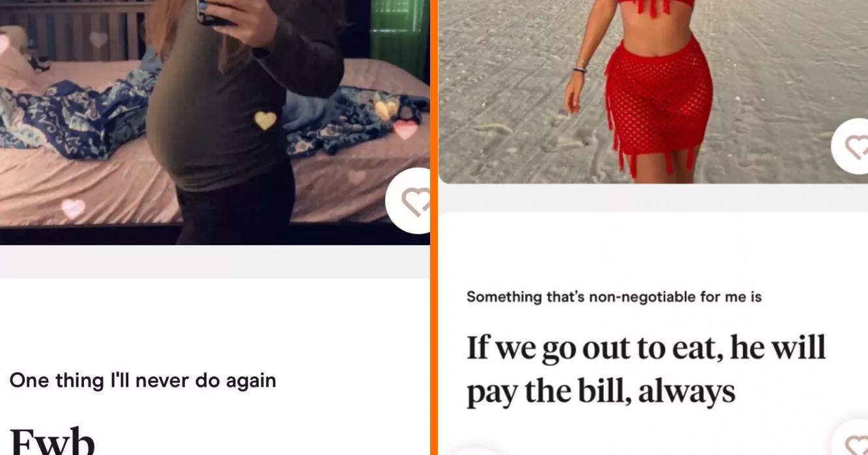Open the mirror selfie photo
The height and width of the screenshot is (455, 868).
click(x=215, y=122)
